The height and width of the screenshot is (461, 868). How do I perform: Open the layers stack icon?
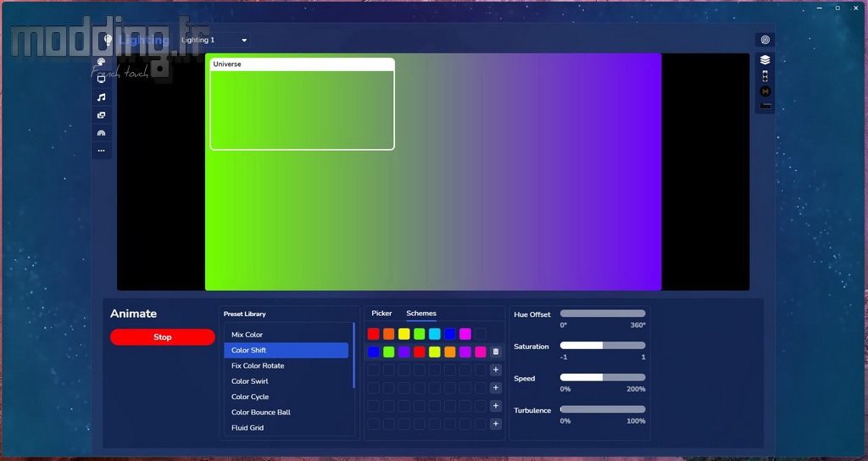765,60
